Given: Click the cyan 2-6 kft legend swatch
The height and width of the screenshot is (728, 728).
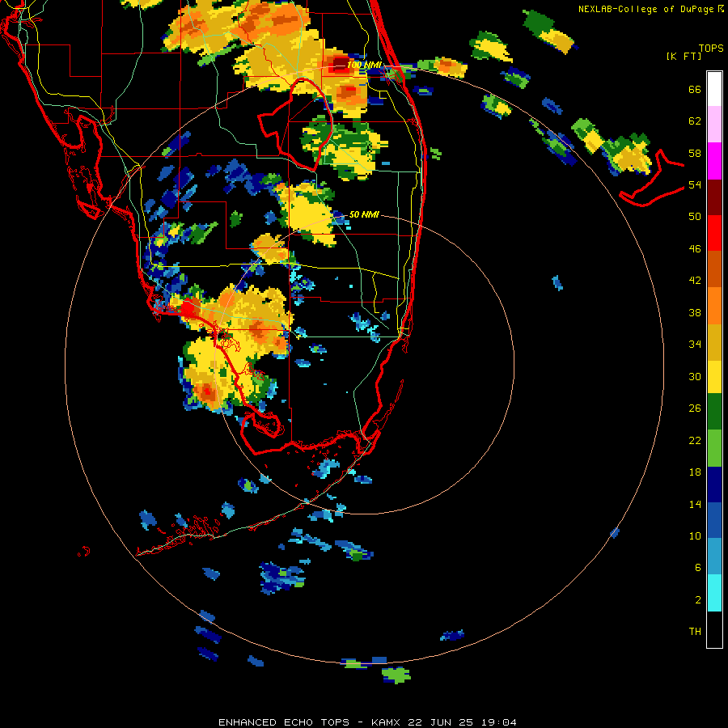Looking at the screenshot, I should tap(714, 593).
